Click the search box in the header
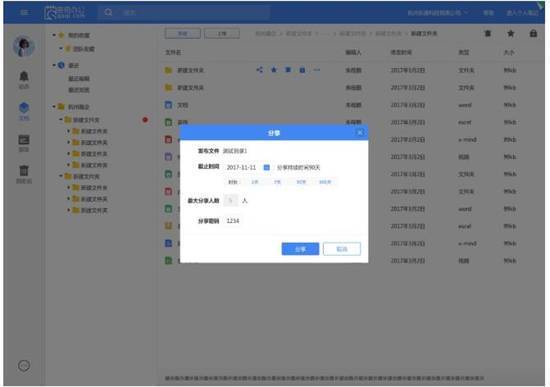The width and height of the screenshot is (550, 387). click(184, 13)
